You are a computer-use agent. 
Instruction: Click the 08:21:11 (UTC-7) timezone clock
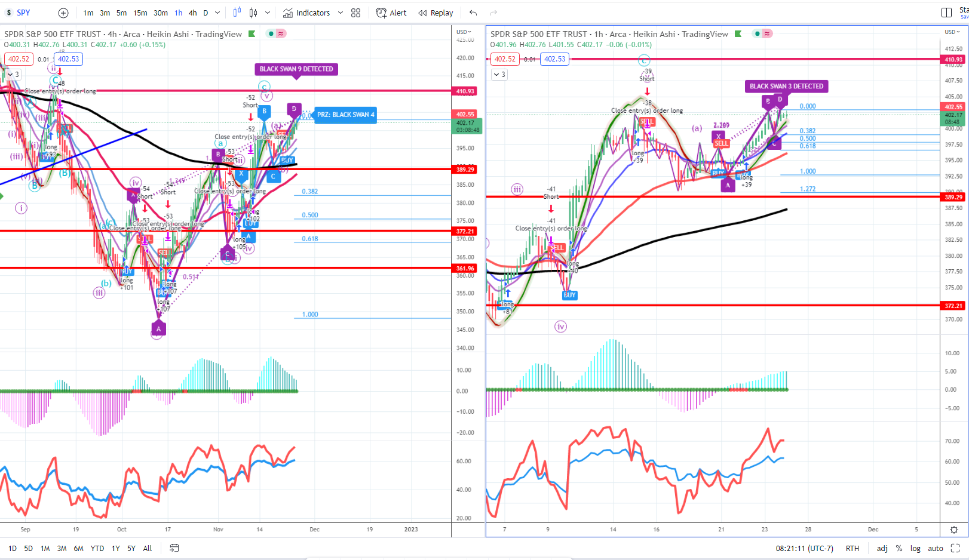click(804, 548)
